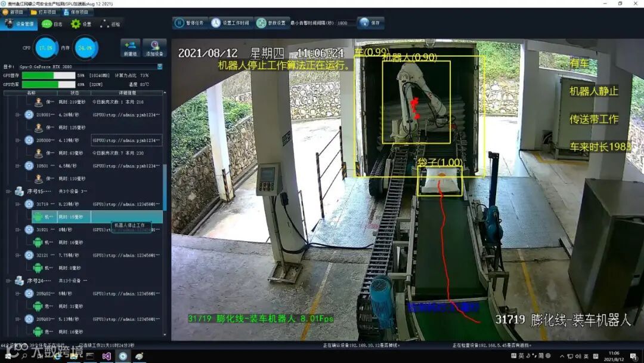This screenshot has height=363, width=644.
Task: Open 参数设置 parameter settings
Action: [271, 23]
